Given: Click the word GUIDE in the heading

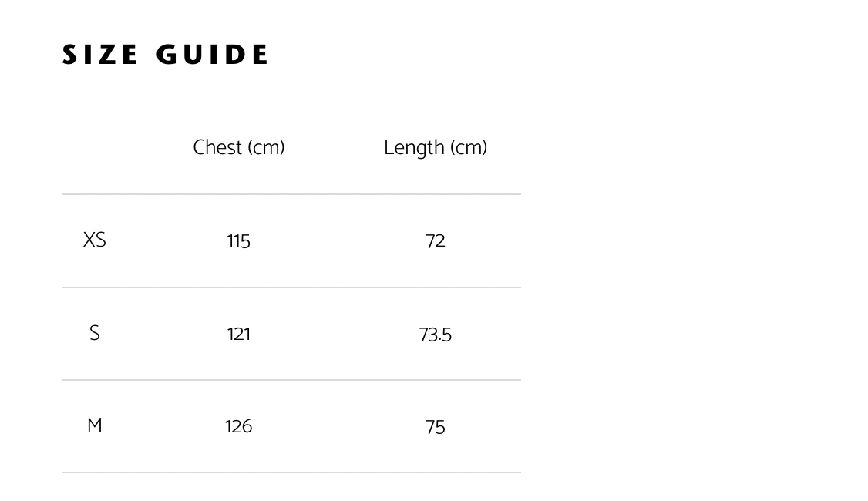Looking at the screenshot, I should (x=213, y=55).
